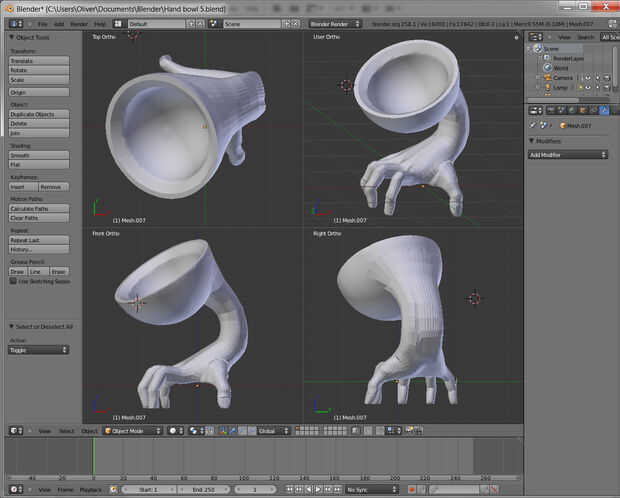Click the timeline preview range clock icon
Viewport: 620px width, 498px height.
coord(113,489)
